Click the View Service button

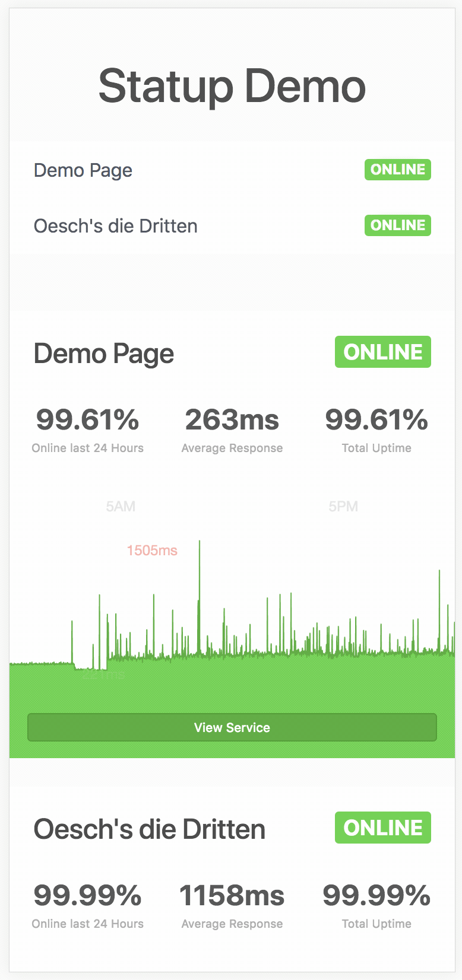[x=232, y=727]
